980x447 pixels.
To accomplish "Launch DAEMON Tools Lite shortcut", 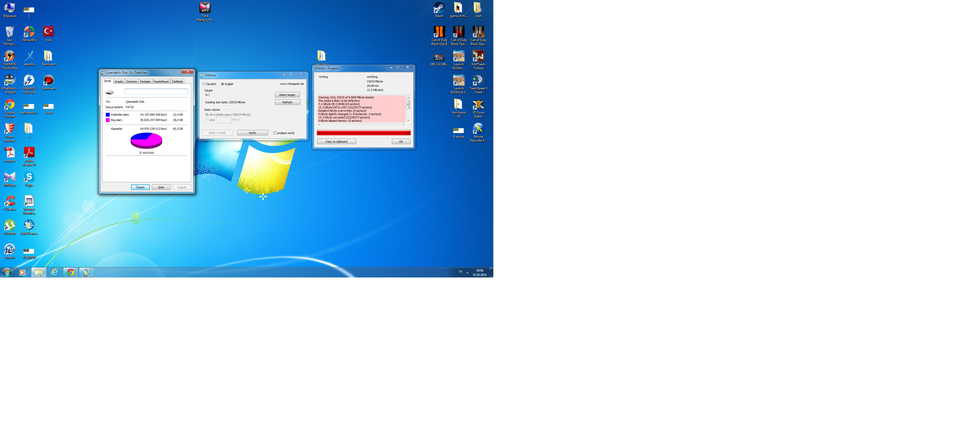I will point(29,84).
